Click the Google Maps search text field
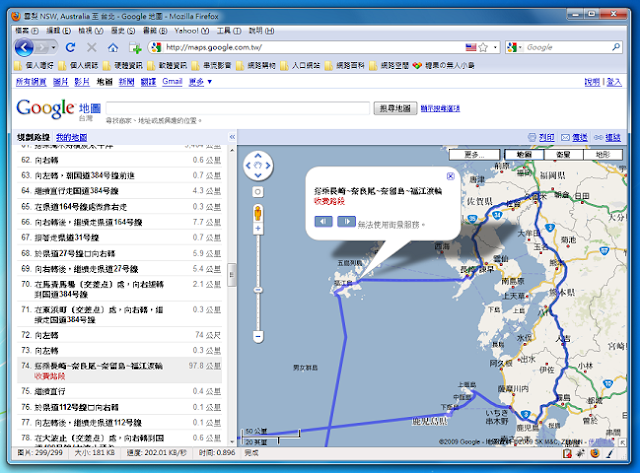Image resolution: width=640 pixels, height=473 pixels. click(x=238, y=108)
